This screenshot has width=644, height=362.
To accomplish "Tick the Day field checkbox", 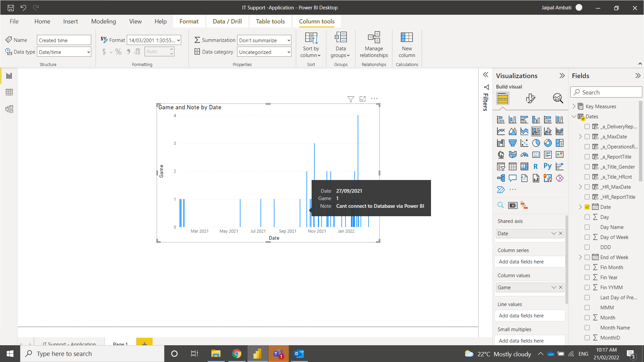I will [587, 217].
